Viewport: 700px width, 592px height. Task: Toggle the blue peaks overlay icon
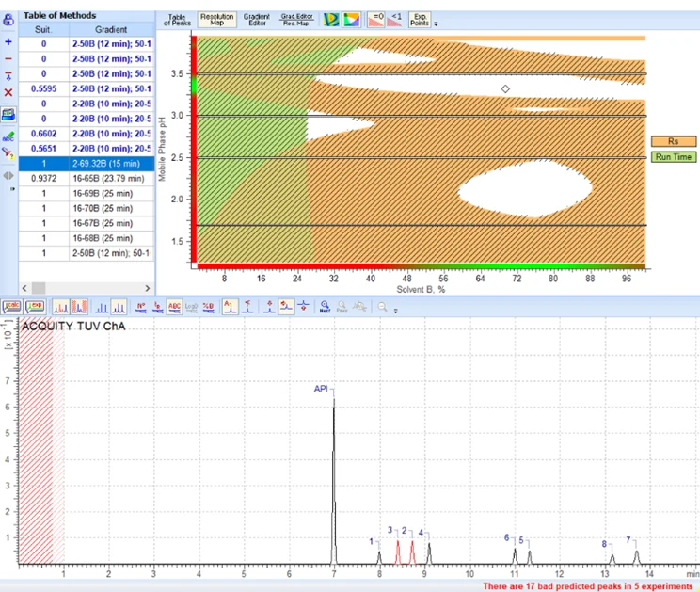119,307
